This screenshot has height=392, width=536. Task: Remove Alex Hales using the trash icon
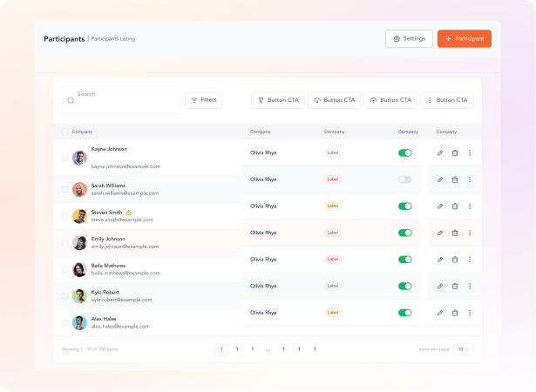tap(455, 313)
